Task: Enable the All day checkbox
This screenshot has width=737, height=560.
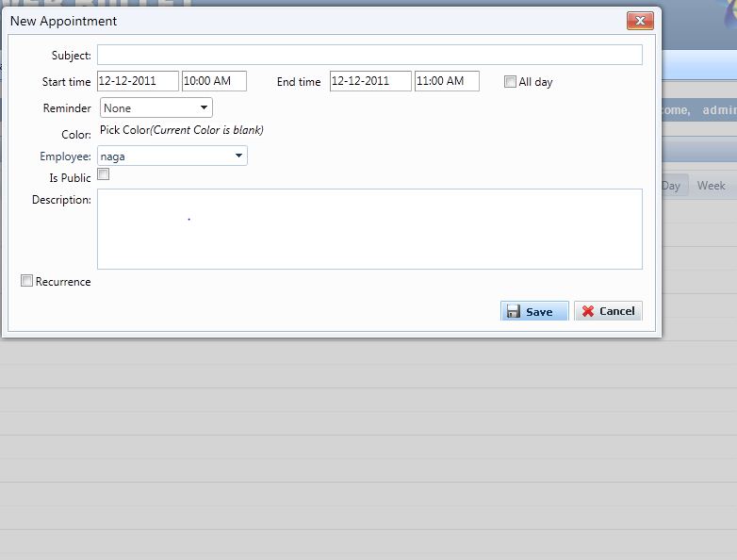Action: click(510, 82)
